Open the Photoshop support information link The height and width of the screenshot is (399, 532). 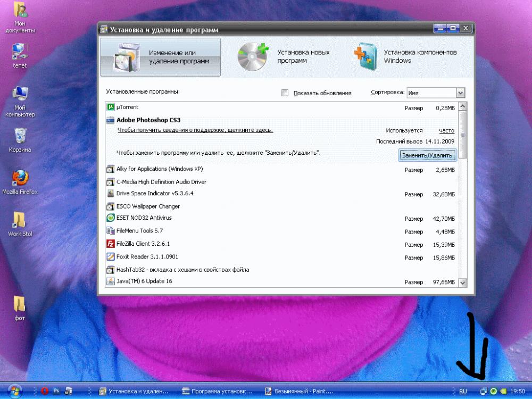coord(195,130)
